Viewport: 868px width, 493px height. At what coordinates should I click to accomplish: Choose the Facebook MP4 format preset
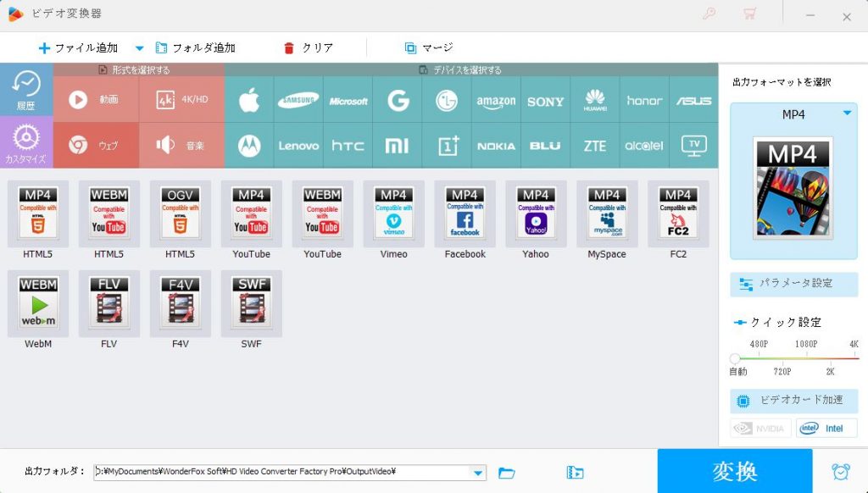(x=465, y=219)
